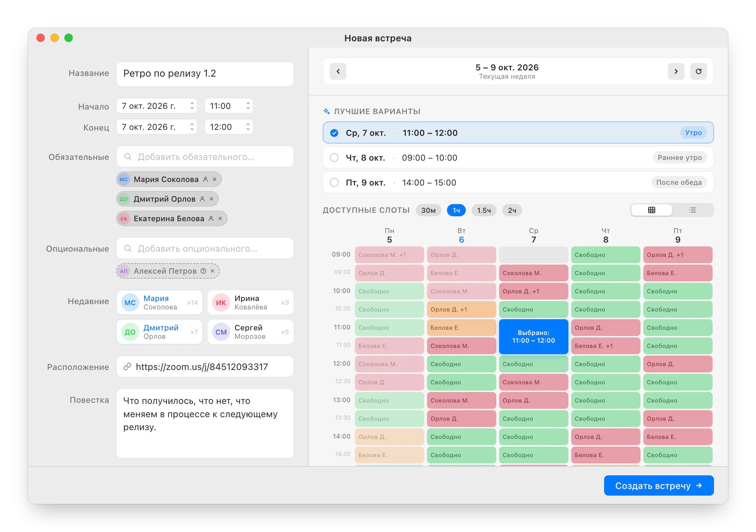Click the orange Орлов Д. +1 slot on Tuesday
Viewport: 756px width, 532px height.
(461, 309)
